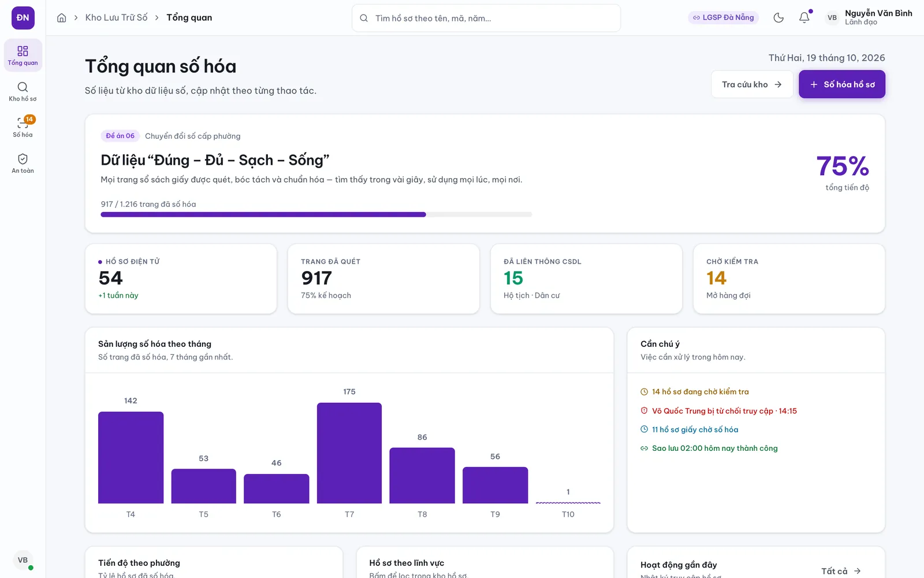Open the Hồ sơ điện tử stat card
924x578 pixels.
point(181,279)
